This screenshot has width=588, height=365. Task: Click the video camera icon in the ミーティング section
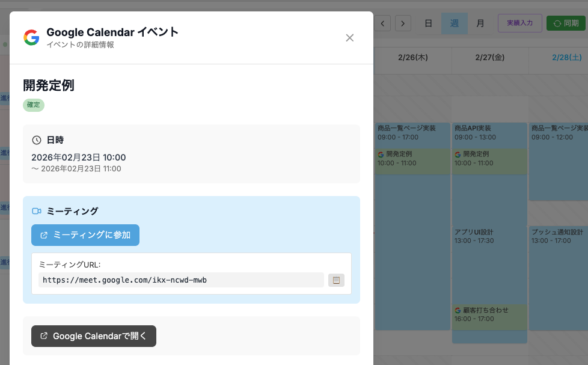(x=37, y=210)
